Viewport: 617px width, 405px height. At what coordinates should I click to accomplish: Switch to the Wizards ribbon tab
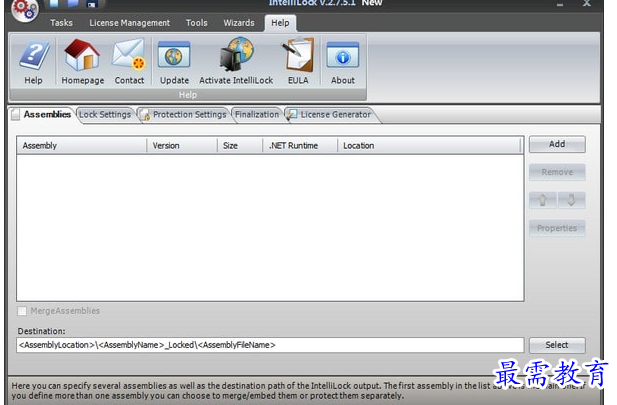(239, 23)
